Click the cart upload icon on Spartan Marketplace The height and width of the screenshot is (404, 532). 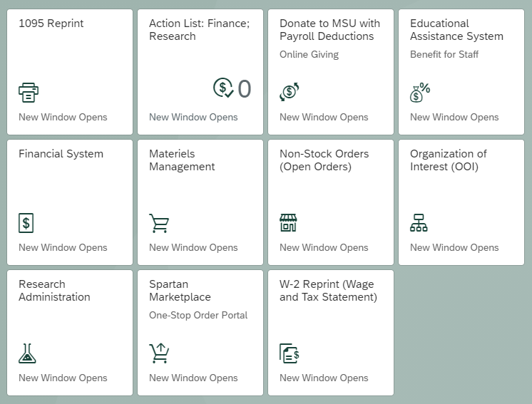tap(159, 353)
